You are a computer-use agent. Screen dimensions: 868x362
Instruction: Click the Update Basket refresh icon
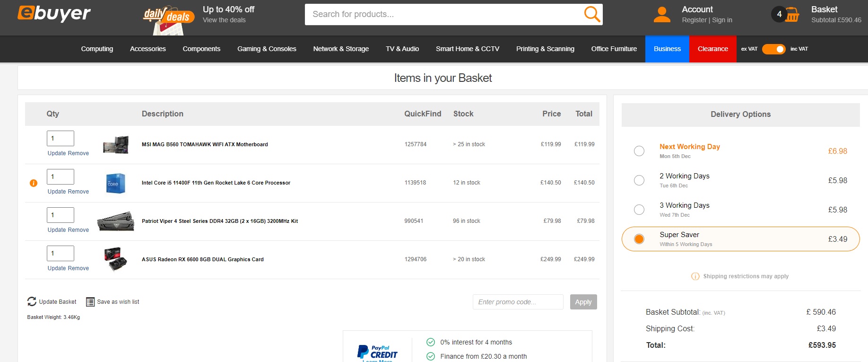click(32, 301)
